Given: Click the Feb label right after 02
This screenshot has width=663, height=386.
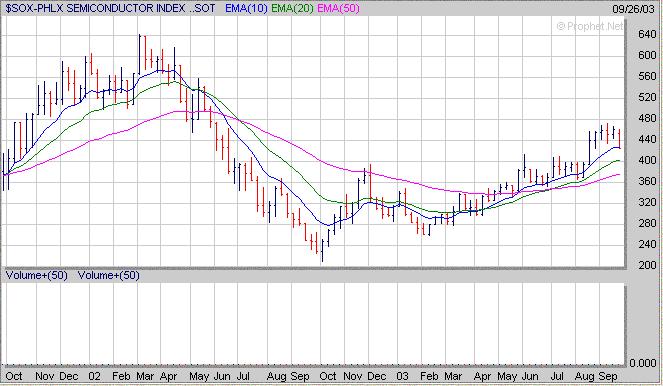Looking at the screenshot, I should coord(121,376).
